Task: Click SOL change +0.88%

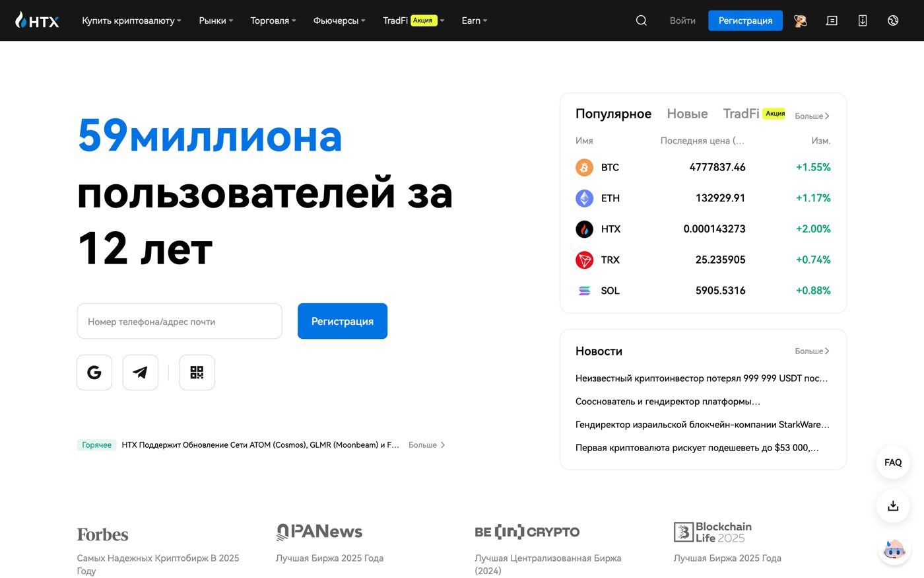Action: point(813,291)
